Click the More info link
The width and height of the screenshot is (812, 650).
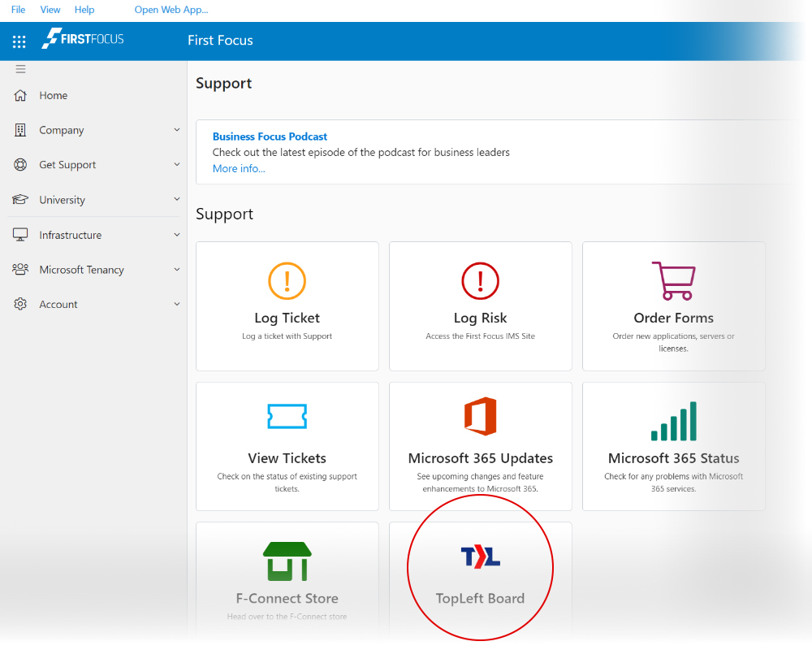(239, 168)
